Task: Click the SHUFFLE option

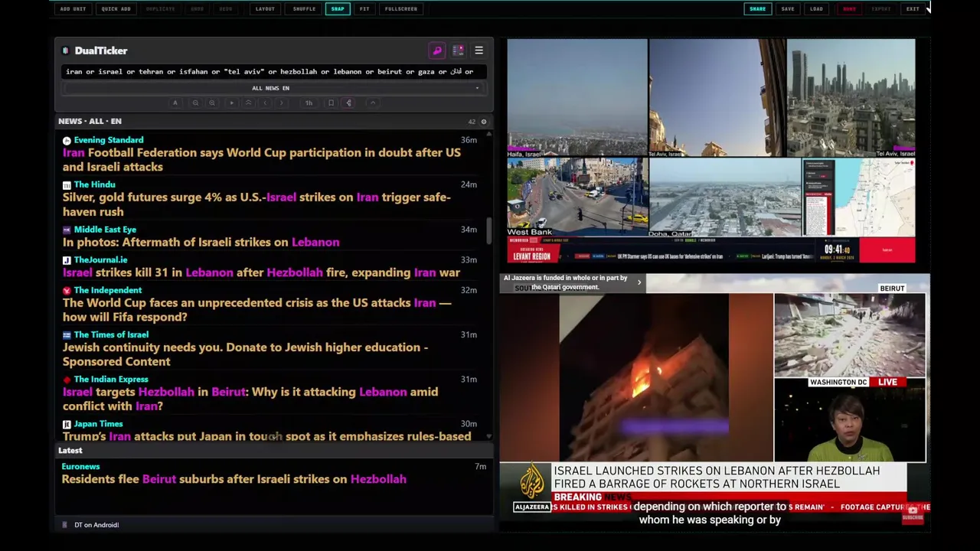Action: point(304,9)
